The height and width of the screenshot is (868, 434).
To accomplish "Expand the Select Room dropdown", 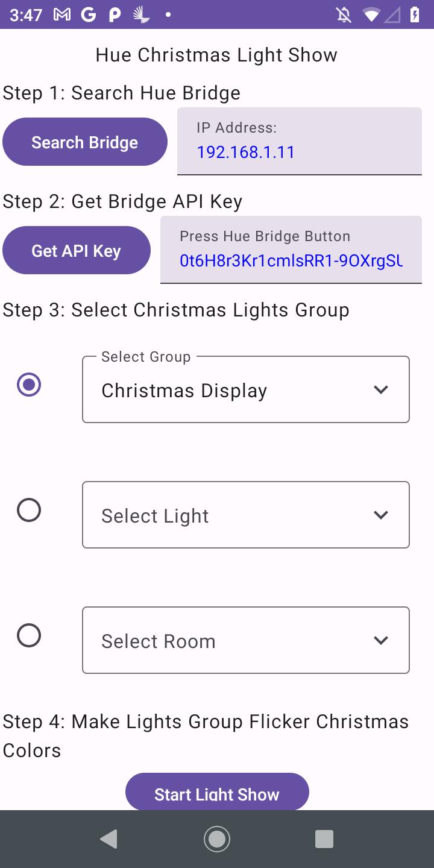I will coord(246,640).
